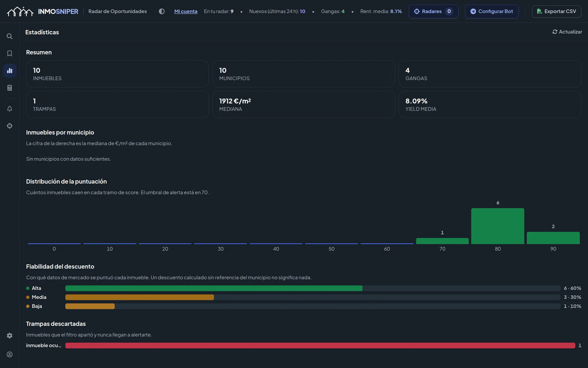The width and height of the screenshot is (588, 368).
Task: Click the Alta reliability green bar
Action: coord(214,288)
